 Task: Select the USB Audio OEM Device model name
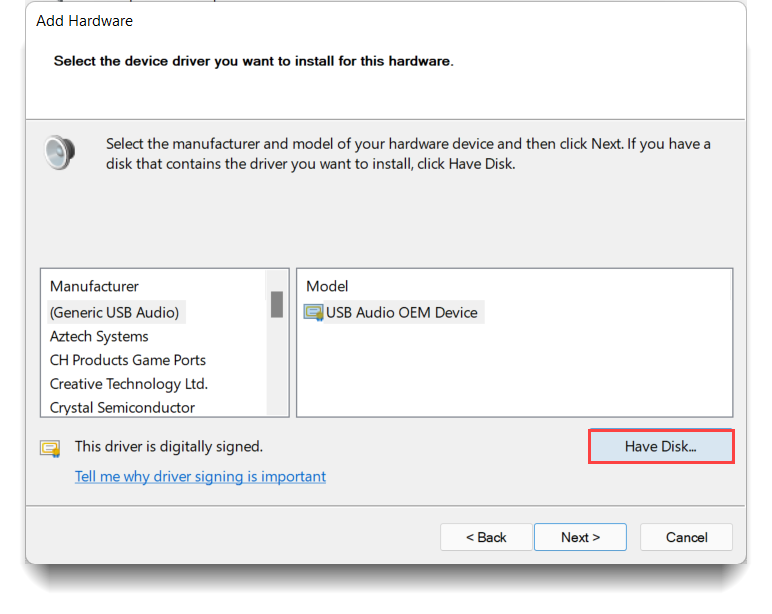pos(402,313)
